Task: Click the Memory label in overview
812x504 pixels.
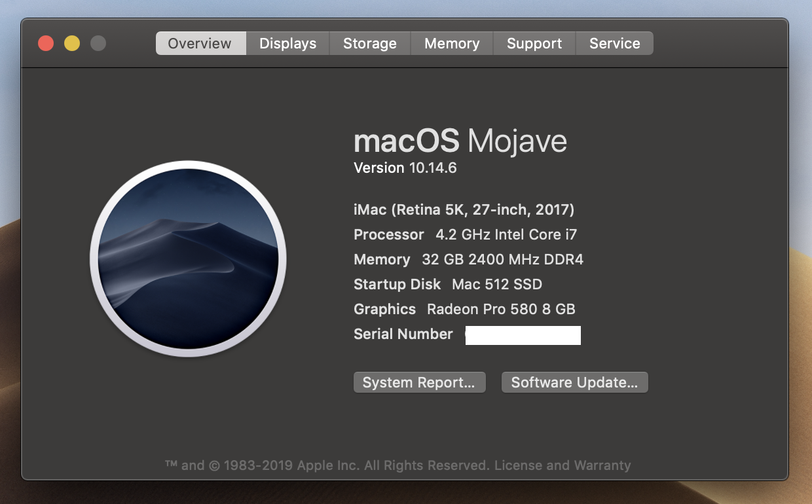Action: (382, 259)
